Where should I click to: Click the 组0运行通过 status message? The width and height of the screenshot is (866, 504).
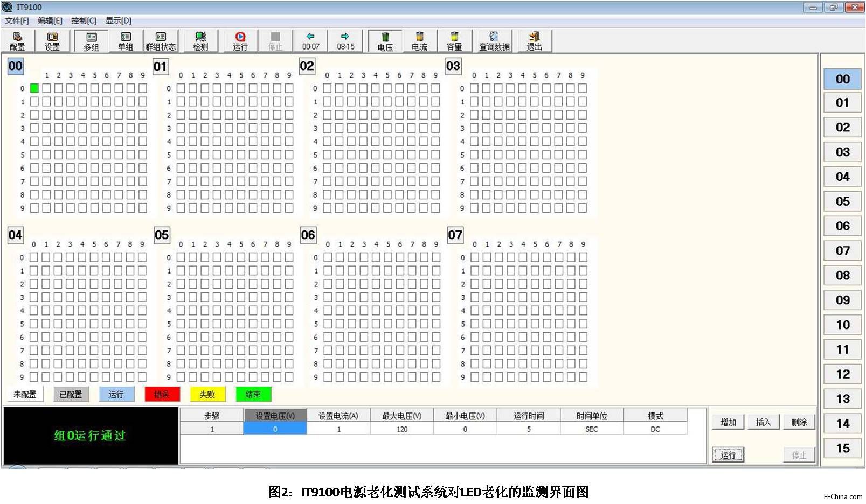pos(90,436)
